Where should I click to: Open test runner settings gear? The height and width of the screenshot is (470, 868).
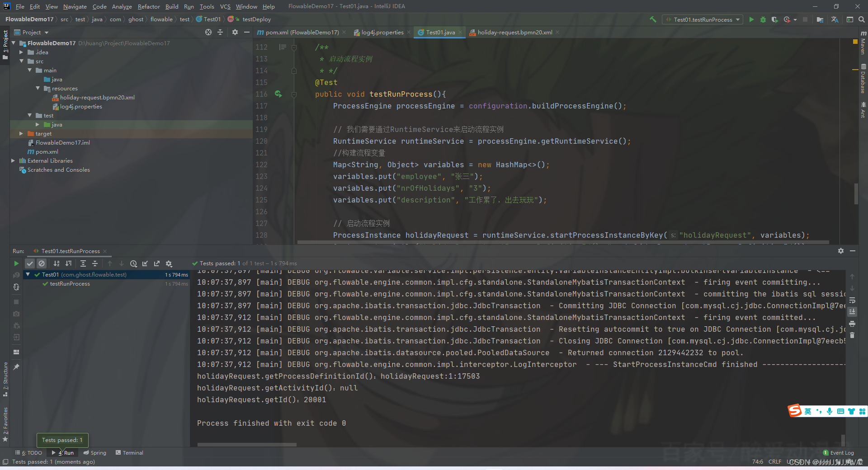(169, 263)
